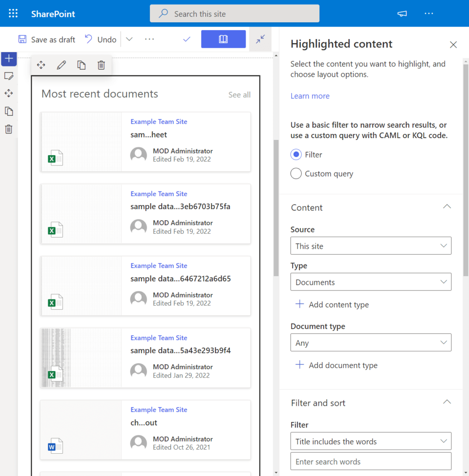
Task: Undo the last change
Action: (x=100, y=40)
